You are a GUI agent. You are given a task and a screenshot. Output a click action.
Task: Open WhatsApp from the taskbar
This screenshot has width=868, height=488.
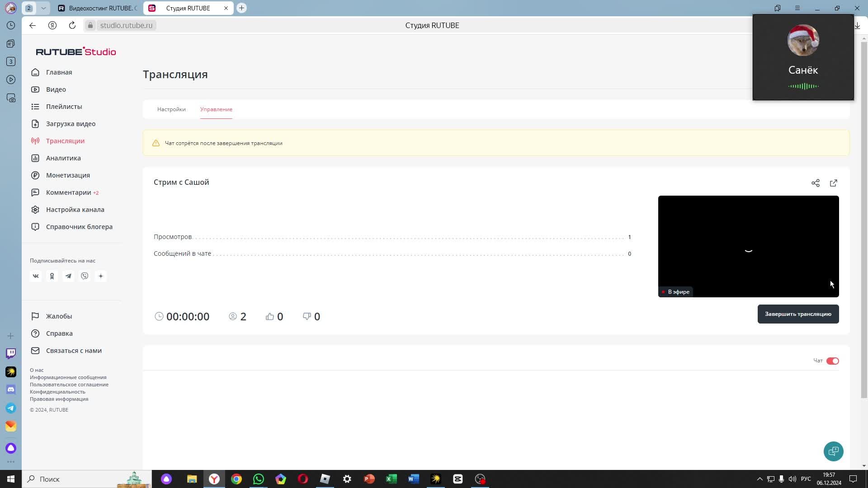click(259, 479)
